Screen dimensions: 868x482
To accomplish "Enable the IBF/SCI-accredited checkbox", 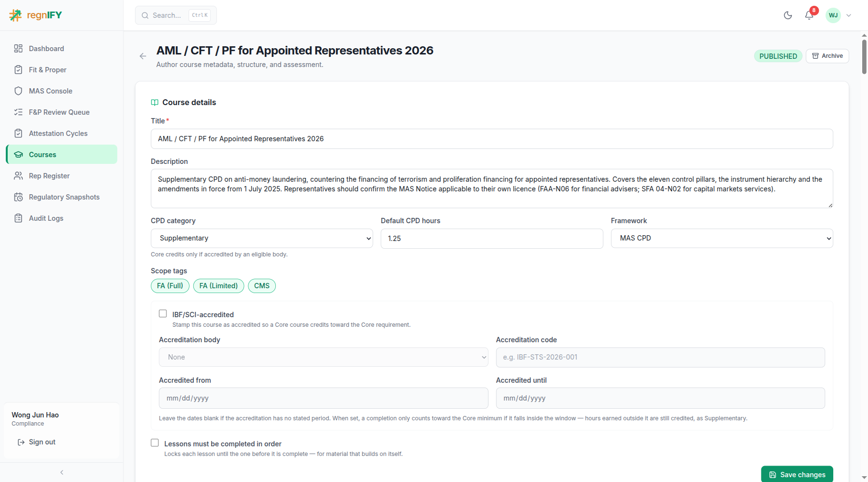I will point(163,314).
